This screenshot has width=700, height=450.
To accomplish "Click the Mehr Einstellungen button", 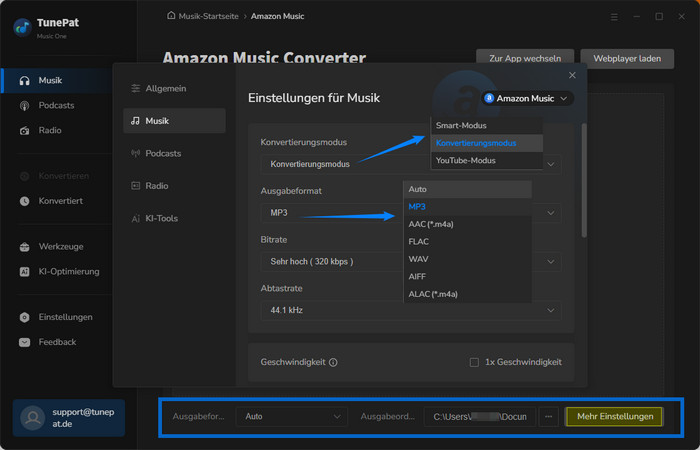I will click(x=615, y=417).
